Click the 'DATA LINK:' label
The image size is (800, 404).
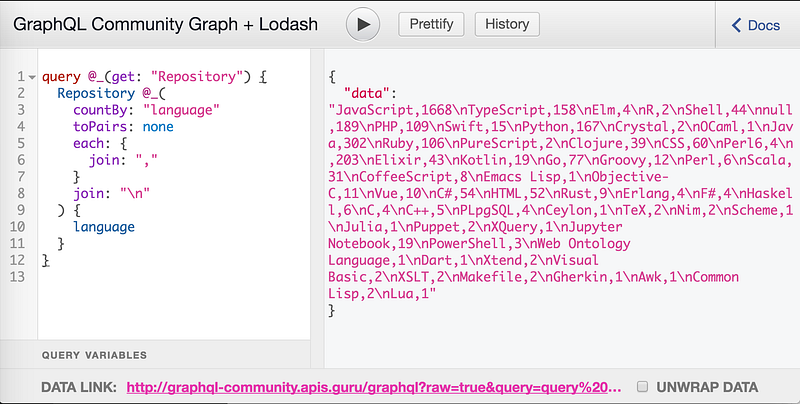(x=79, y=386)
